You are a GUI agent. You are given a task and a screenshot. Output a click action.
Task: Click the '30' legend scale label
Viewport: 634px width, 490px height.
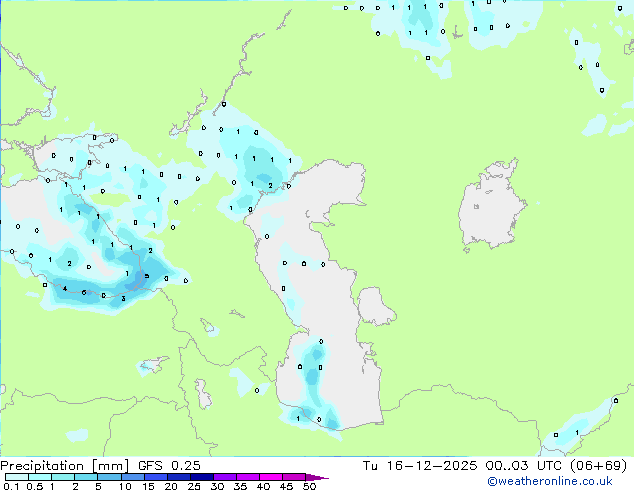point(217,486)
